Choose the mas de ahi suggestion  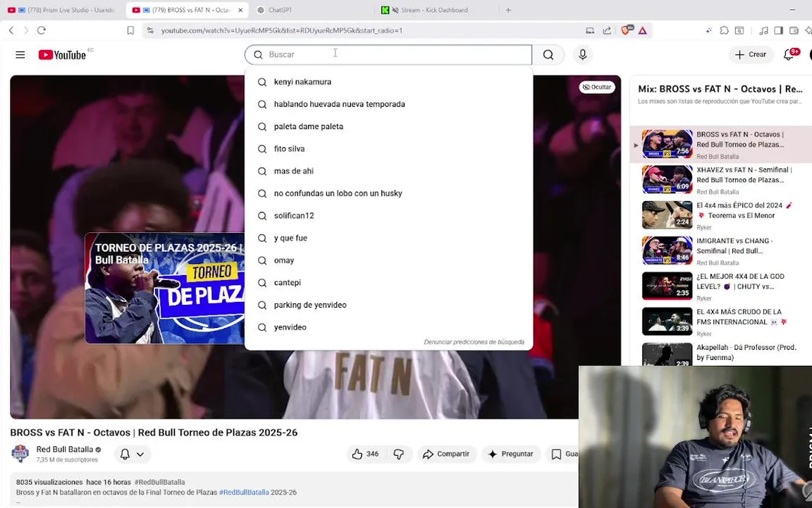[388, 171]
